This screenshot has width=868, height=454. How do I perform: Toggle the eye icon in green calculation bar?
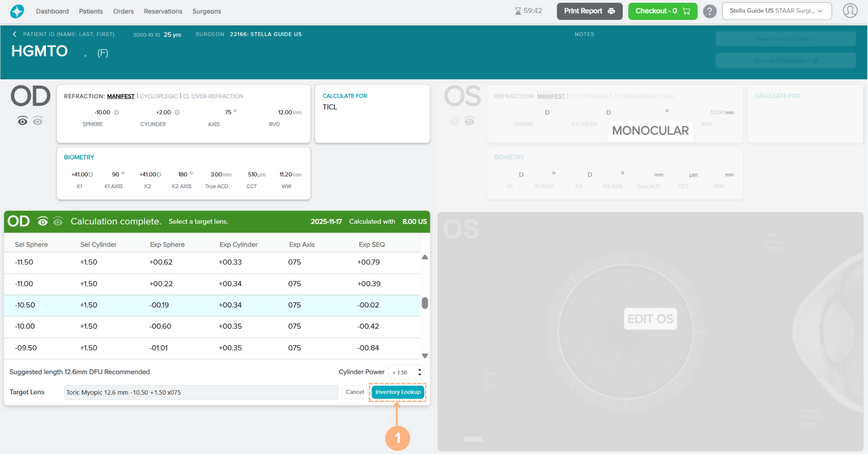[x=43, y=222]
